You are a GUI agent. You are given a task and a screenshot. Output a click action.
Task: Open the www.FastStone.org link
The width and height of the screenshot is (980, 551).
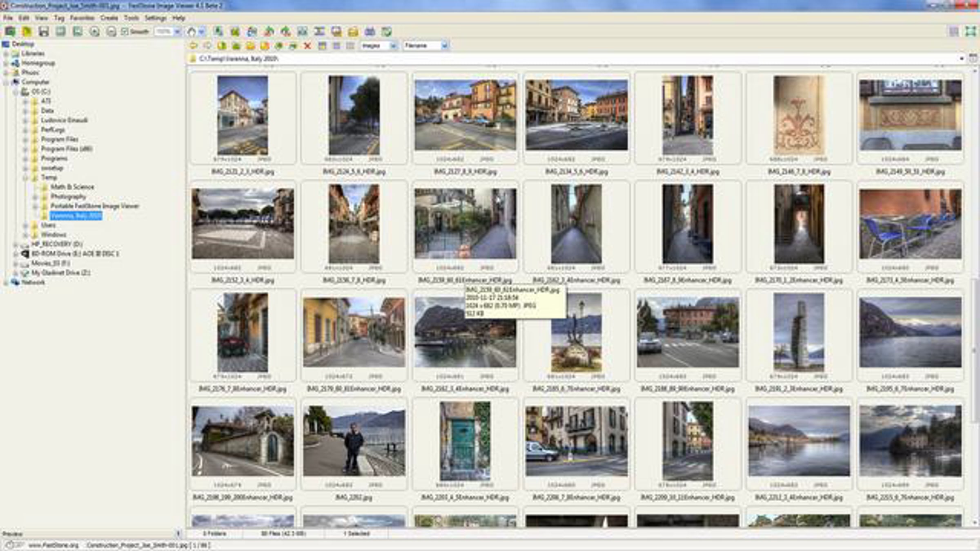pos(53,545)
